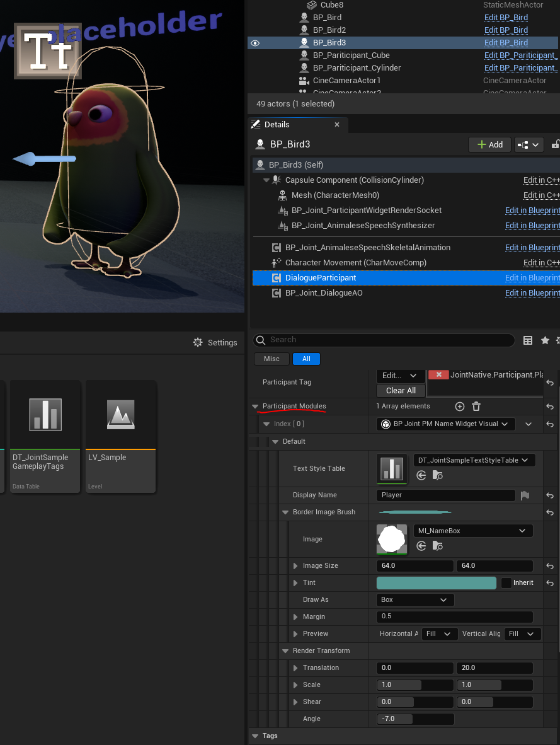The height and width of the screenshot is (745, 560).
Task: Select DialogueParticipant in the component list
Action: pyautogui.click(x=321, y=278)
